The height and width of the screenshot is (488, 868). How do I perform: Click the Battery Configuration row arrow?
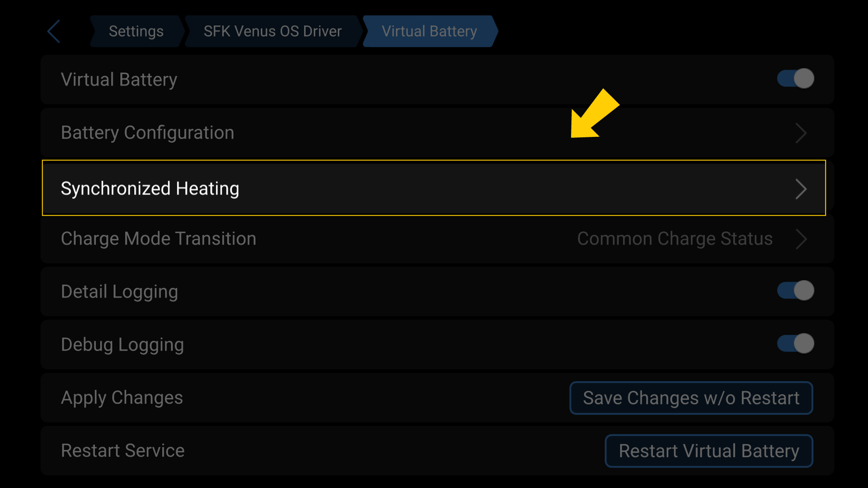[x=802, y=132]
